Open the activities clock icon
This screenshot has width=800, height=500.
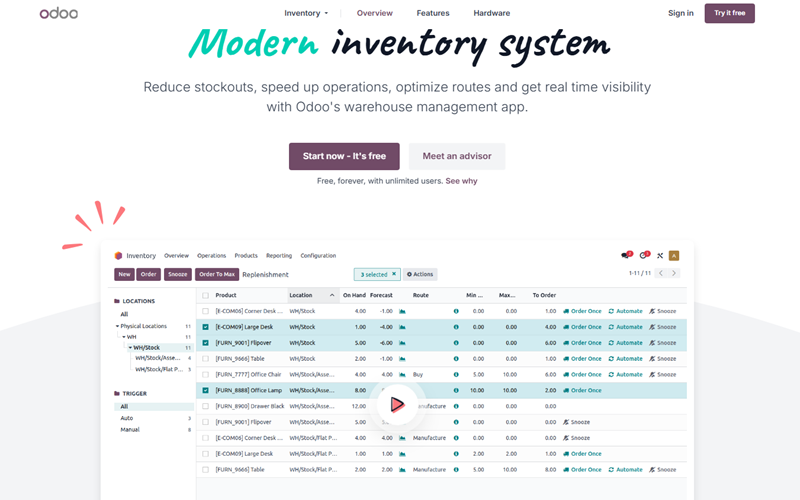click(644, 255)
